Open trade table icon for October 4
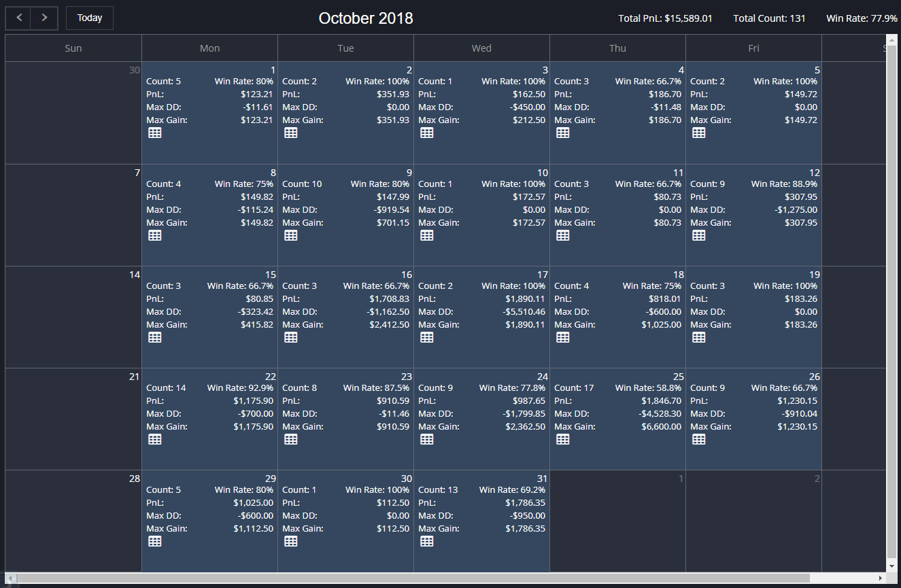901x588 pixels. [x=563, y=133]
